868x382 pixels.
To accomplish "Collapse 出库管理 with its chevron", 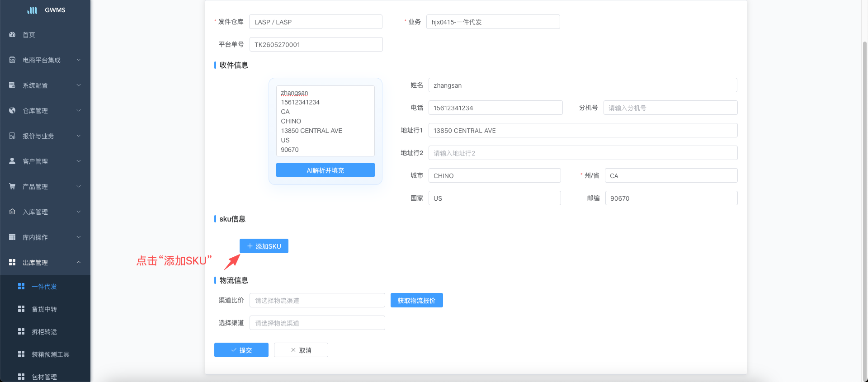I will click(x=79, y=262).
